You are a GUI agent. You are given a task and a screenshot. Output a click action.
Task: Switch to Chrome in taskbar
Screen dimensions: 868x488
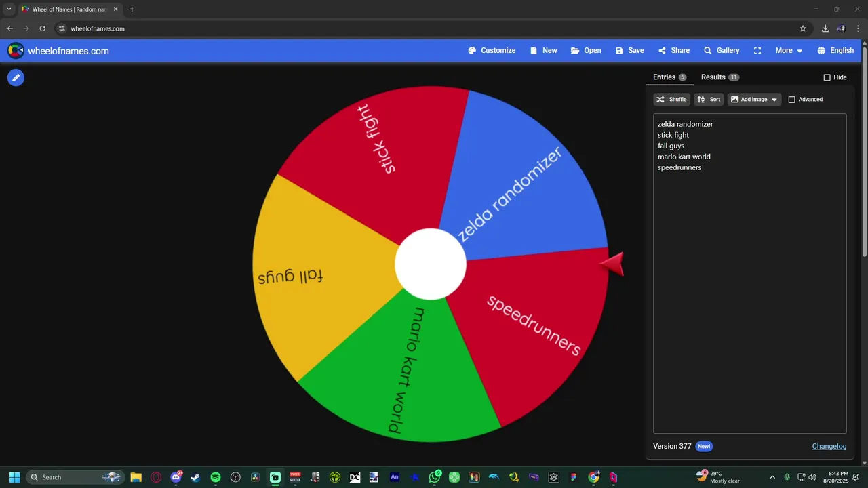coord(593,477)
